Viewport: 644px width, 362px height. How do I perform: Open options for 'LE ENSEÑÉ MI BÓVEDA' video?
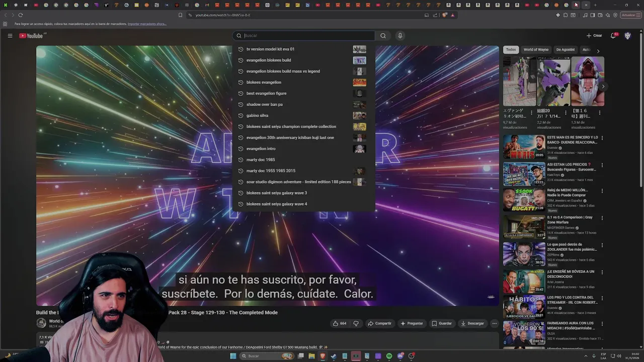click(x=602, y=272)
